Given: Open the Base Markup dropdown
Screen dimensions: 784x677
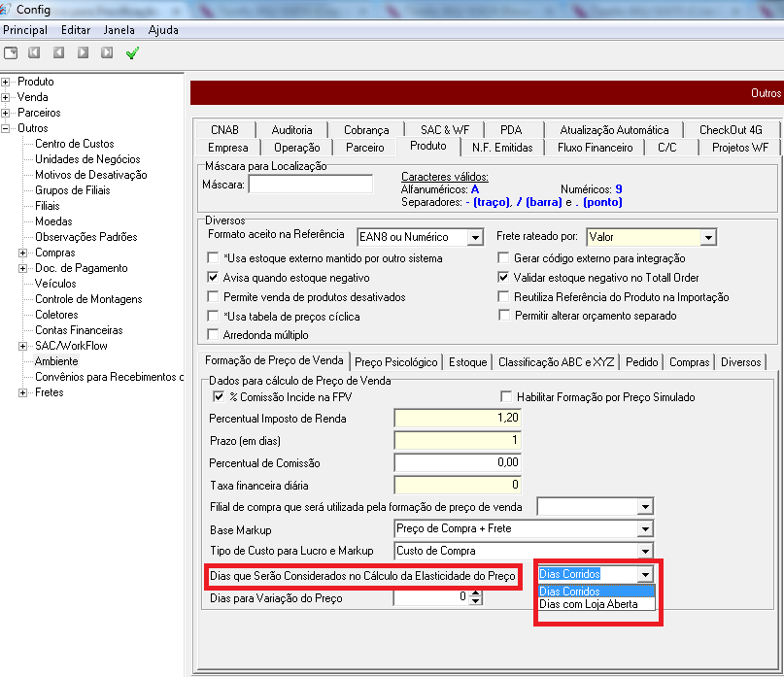Looking at the screenshot, I should 644,528.
